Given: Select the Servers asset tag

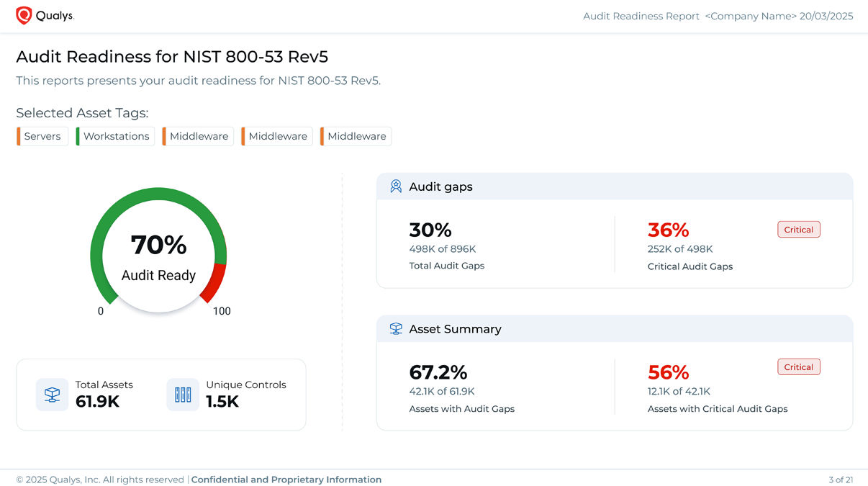Looking at the screenshot, I should pyautogui.click(x=42, y=136).
